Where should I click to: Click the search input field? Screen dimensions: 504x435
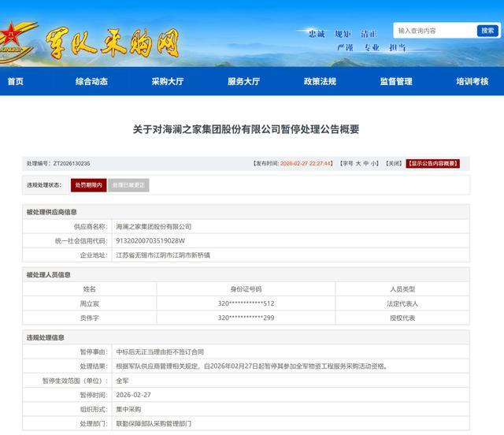point(435,31)
